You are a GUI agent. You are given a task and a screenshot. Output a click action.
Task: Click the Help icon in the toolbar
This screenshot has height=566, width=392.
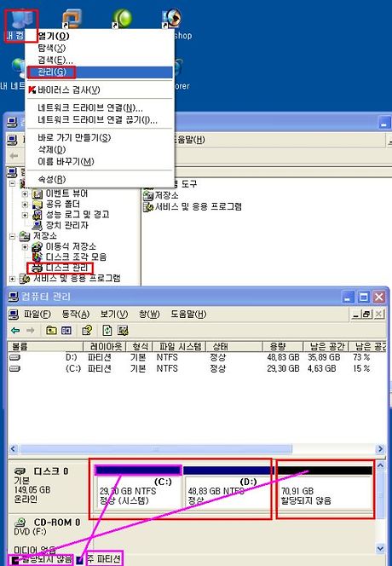point(87,330)
